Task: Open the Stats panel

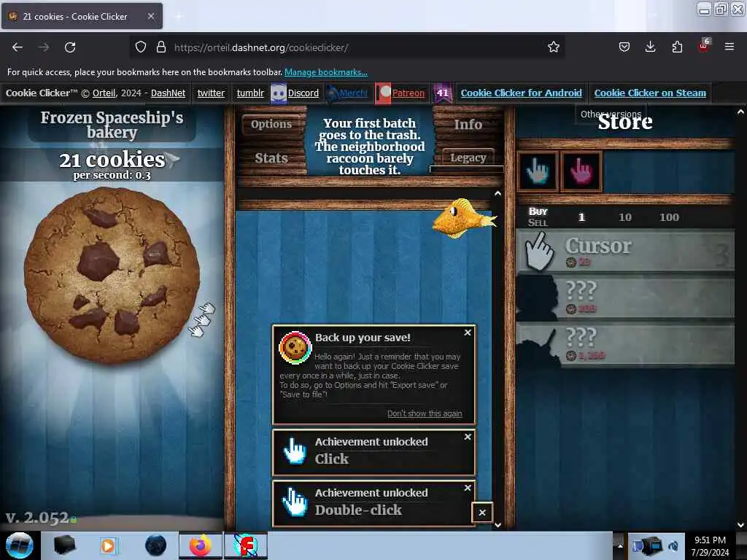Action: [x=271, y=157]
